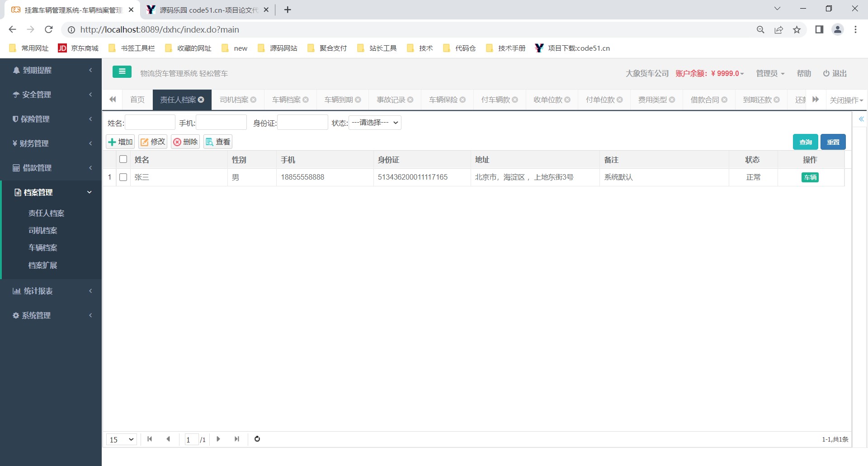The width and height of the screenshot is (868, 466).
Task: Open 档案扩展 in the sidebar
Action: pyautogui.click(x=43, y=265)
